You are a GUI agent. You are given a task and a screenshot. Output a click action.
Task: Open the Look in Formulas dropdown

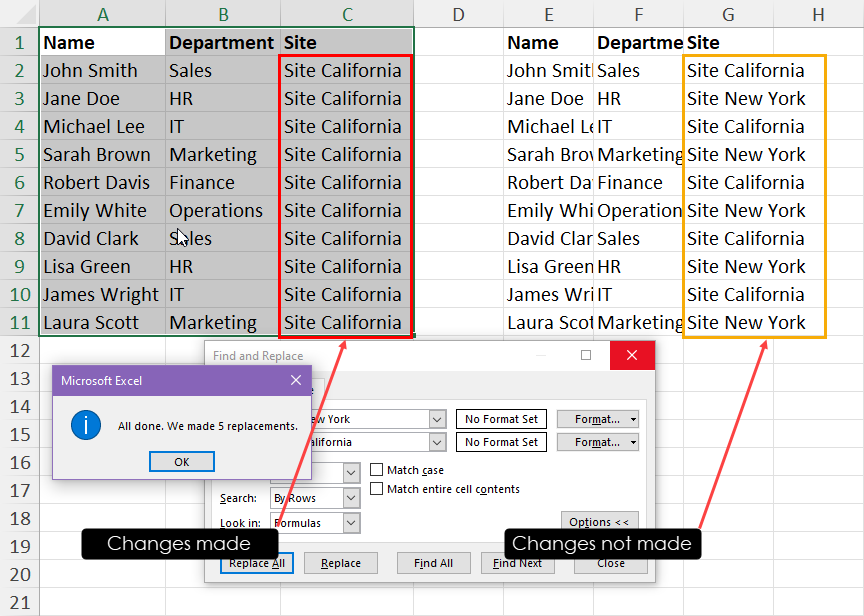pyautogui.click(x=351, y=523)
